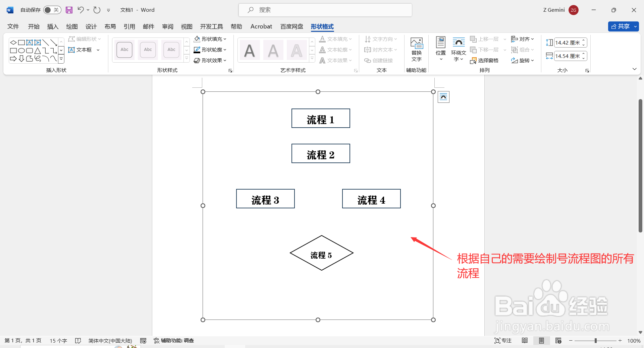Screen dimensions: 644x348
Task: Select the diamond shape in shapes gallery
Action: [x=13, y=43]
